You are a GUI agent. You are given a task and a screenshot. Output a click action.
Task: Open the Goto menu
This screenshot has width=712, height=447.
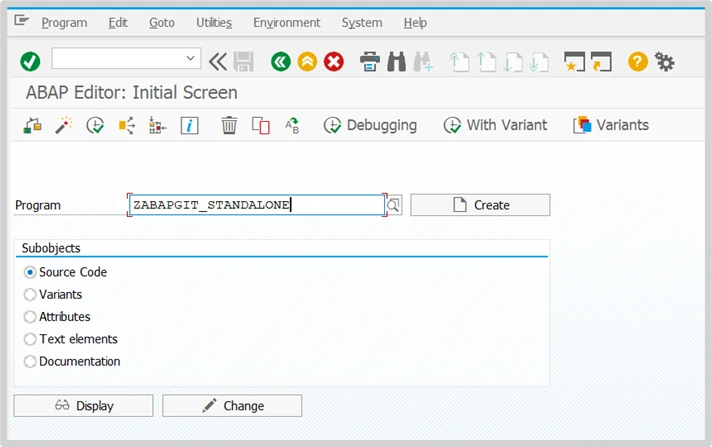pyautogui.click(x=162, y=23)
